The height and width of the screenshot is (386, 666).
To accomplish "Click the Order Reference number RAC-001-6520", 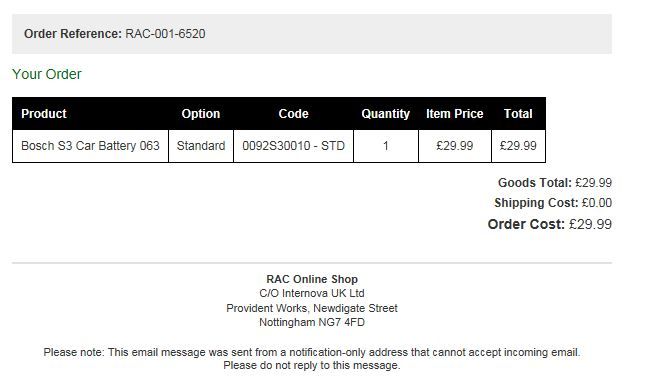I will 165,34.
